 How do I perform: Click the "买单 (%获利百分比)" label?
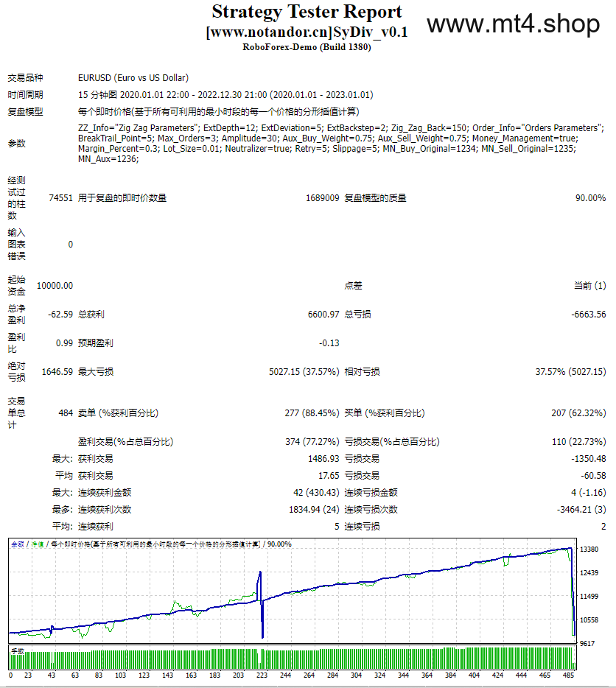(x=385, y=413)
